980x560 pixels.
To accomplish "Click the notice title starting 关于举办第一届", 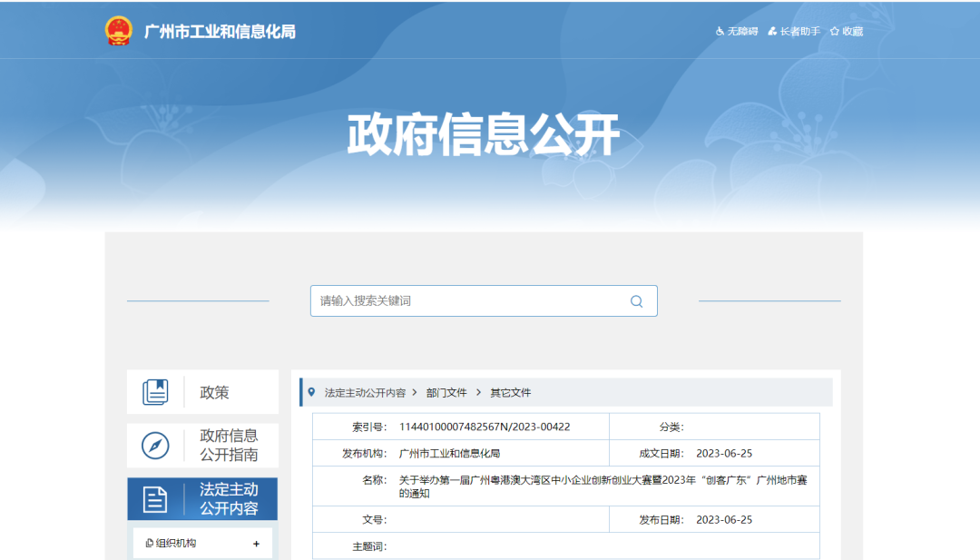I will pos(603,486).
